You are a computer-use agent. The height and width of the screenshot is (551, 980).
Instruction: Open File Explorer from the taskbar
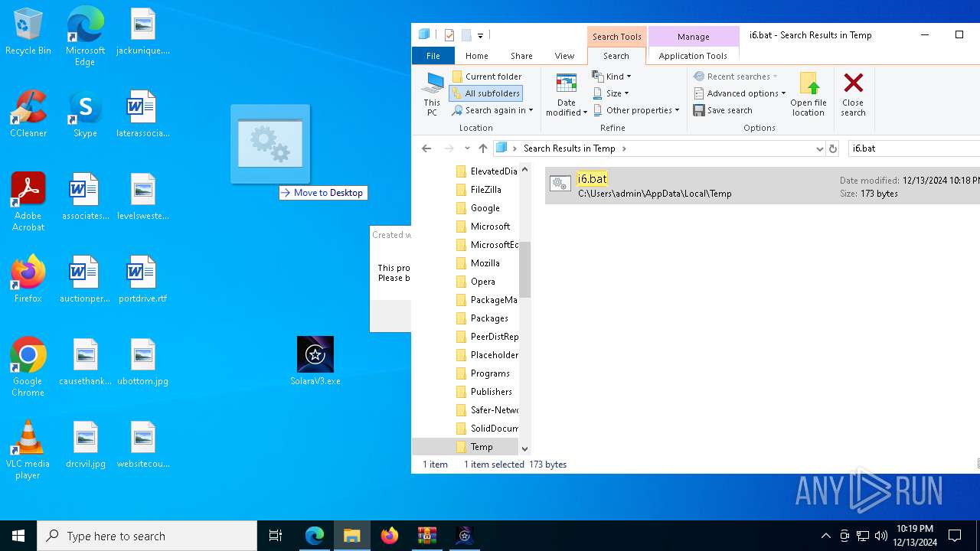352,536
